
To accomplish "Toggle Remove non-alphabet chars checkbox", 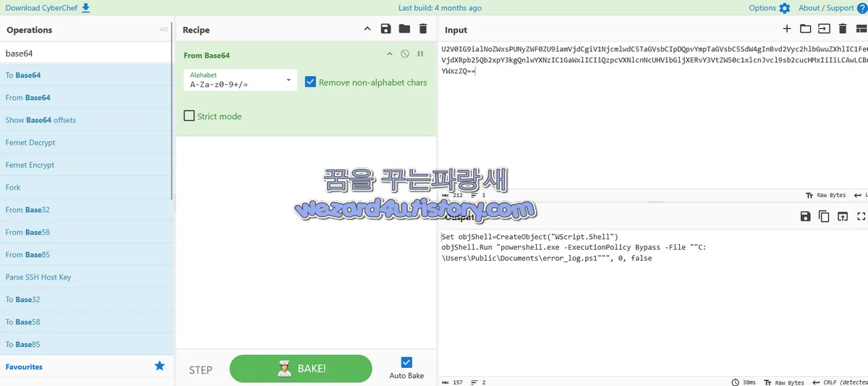I will pyautogui.click(x=310, y=82).
